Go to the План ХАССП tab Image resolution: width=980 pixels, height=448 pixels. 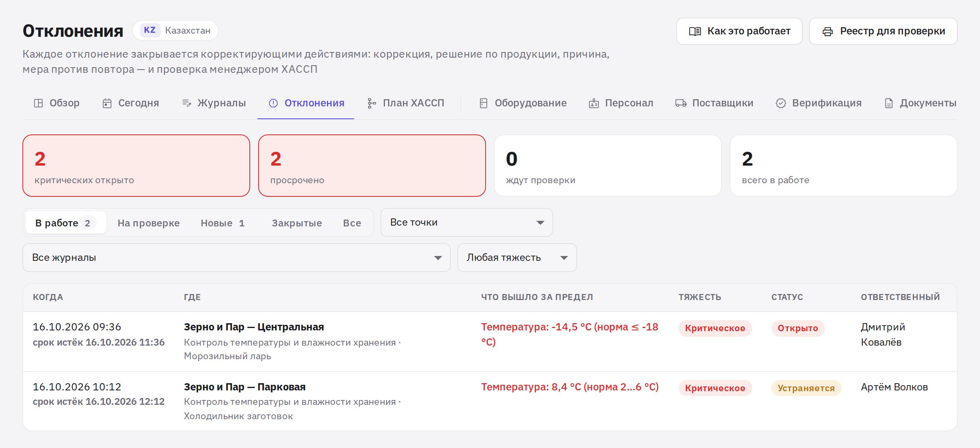[x=406, y=103]
